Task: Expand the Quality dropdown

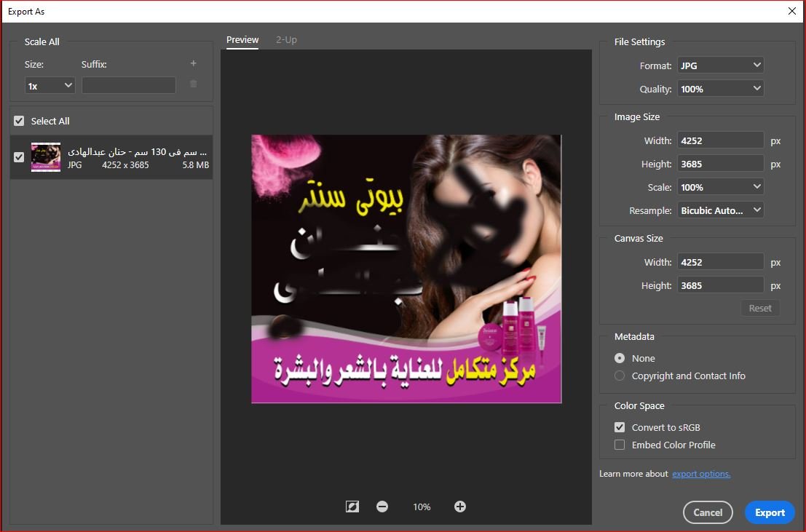Action: tap(720, 89)
